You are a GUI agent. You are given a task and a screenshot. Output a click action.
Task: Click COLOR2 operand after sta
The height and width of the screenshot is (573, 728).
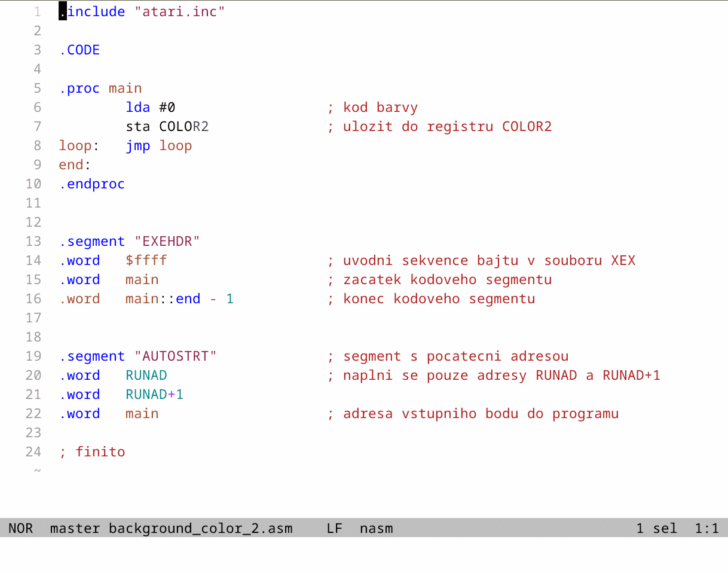(x=184, y=126)
